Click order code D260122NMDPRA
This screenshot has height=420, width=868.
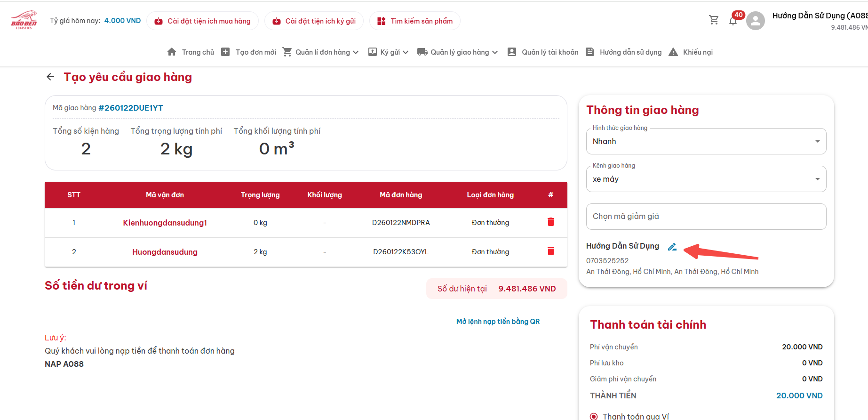(401, 223)
